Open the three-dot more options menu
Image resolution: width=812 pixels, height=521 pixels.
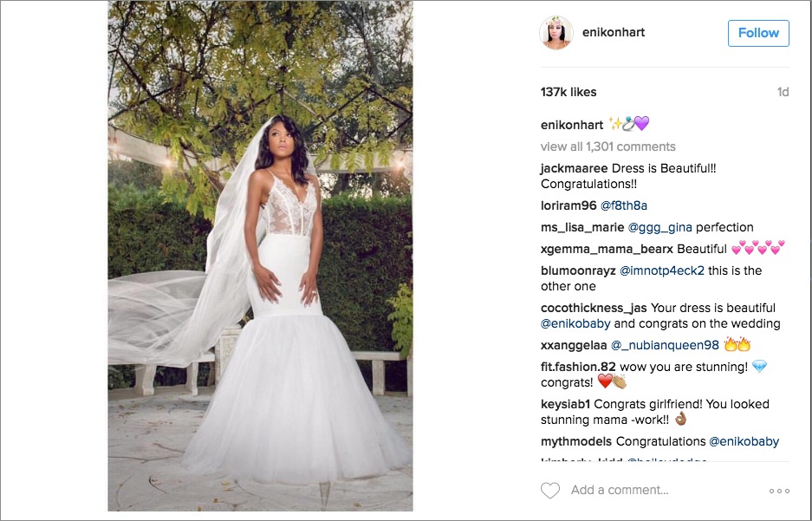(x=779, y=491)
